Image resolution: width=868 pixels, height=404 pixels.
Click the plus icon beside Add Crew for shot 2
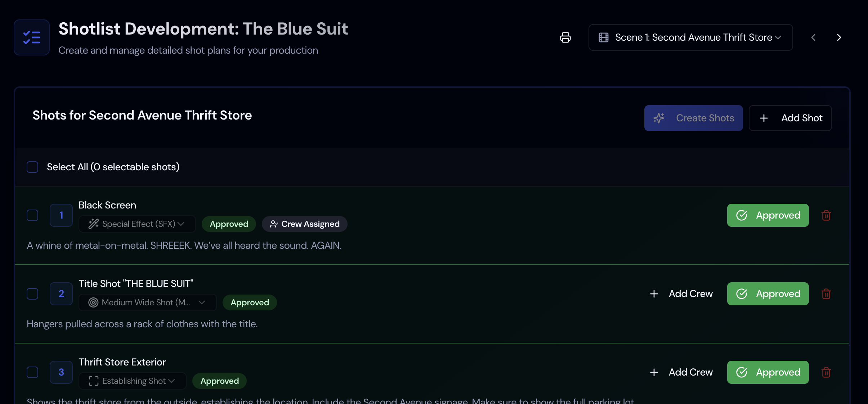coord(654,293)
